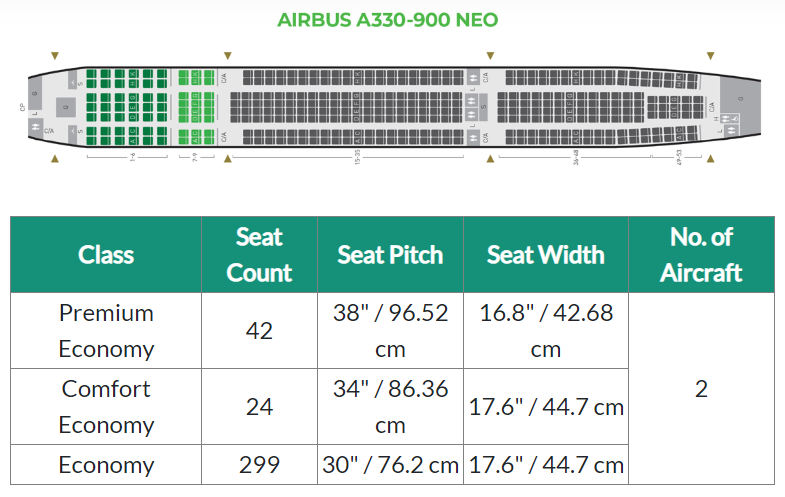The width and height of the screenshot is (785, 497).
Task: Click the Economy seat count 299 cell
Action: pos(259,465)
